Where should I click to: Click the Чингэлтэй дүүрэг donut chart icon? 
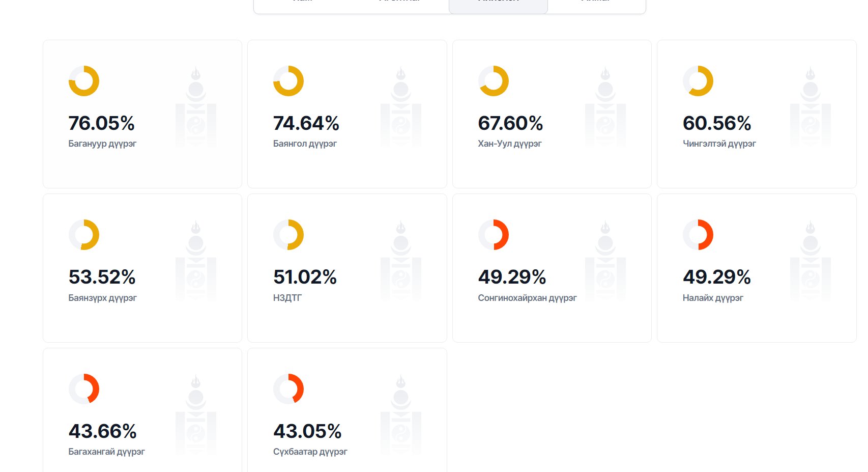click(698, 81)
